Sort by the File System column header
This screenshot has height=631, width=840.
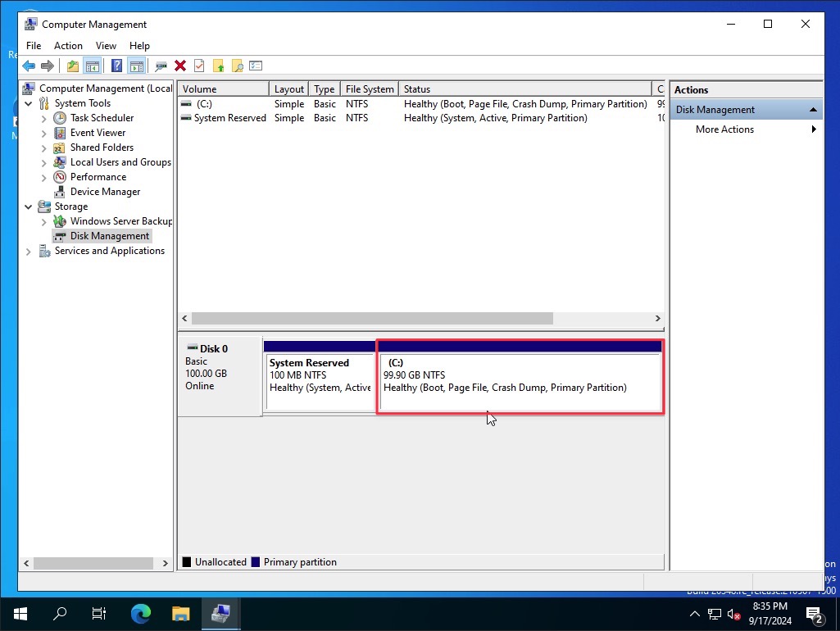tap(370, 89)
